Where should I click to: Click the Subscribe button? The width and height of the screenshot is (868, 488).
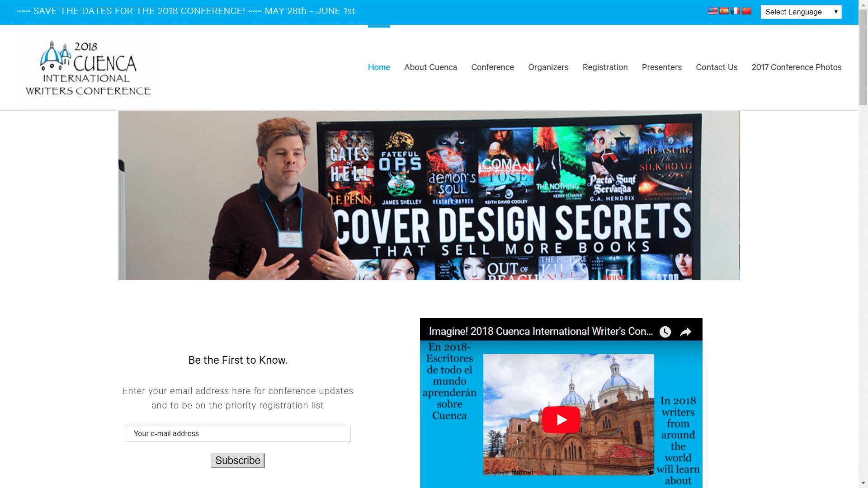[237, 460]
